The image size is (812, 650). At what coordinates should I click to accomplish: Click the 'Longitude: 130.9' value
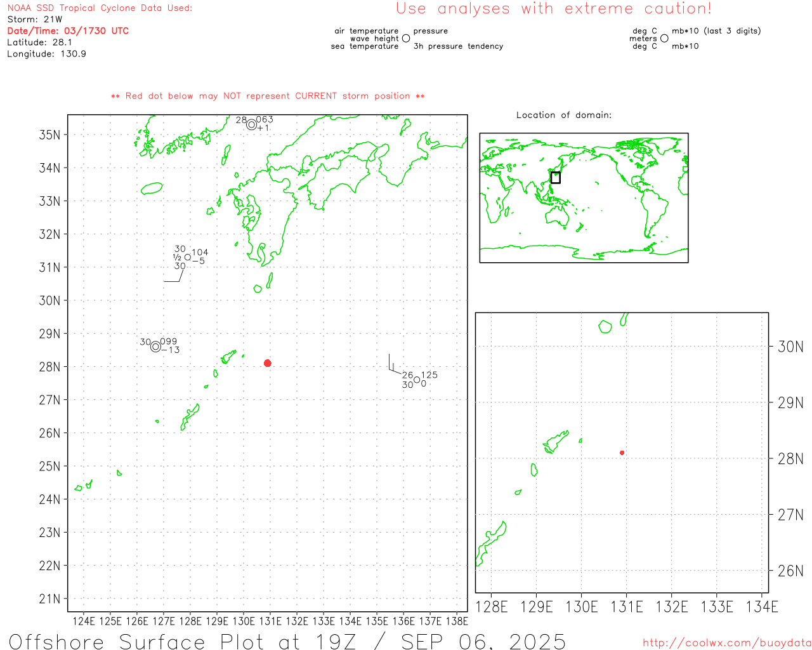(x=46, y=54)
